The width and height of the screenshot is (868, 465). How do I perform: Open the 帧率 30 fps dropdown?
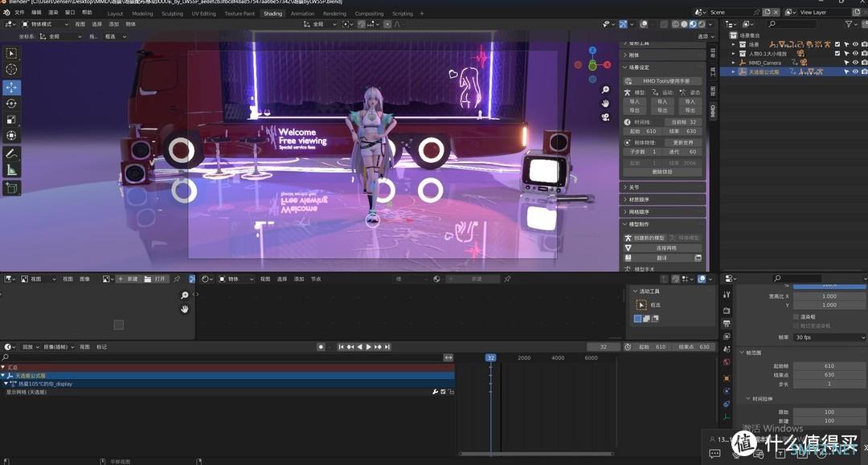829,337
